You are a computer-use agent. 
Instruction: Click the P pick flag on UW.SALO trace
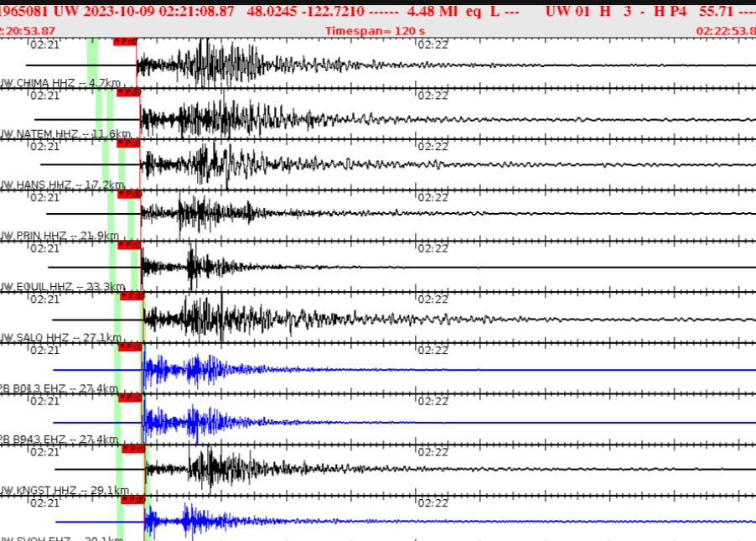click(x=130, y=294)
